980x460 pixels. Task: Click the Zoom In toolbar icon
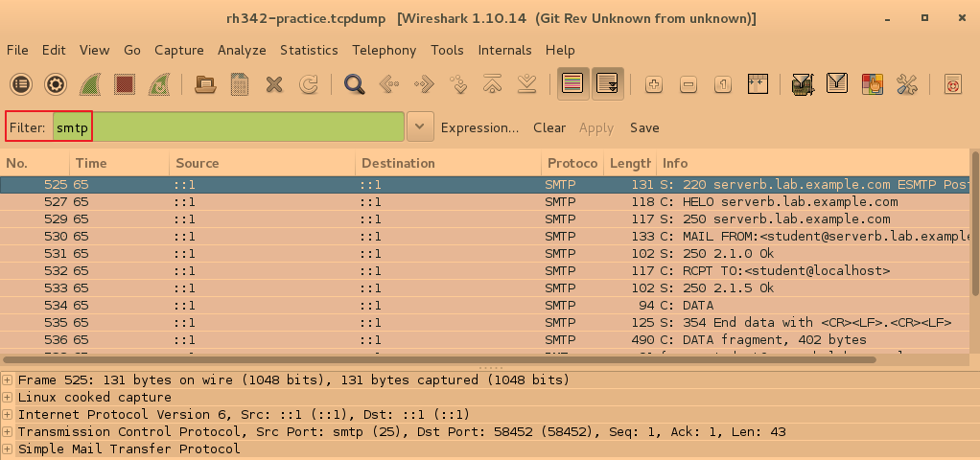655,84
